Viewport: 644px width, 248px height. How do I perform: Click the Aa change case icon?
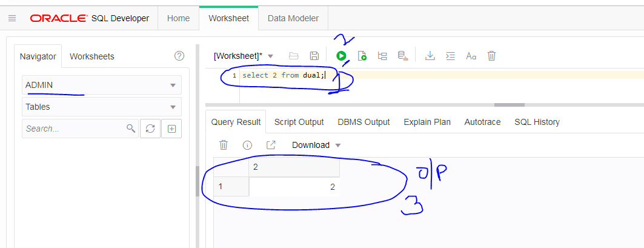click(471, 56)
